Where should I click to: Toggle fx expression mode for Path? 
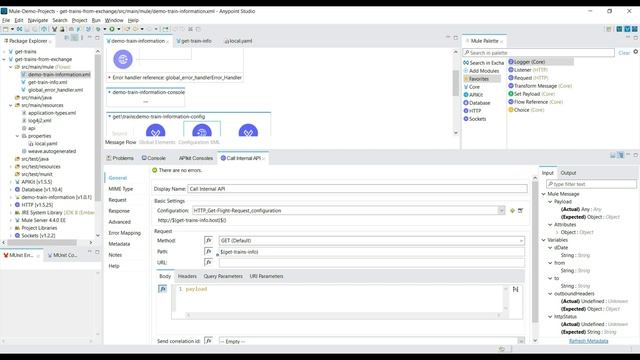[209, 251]
